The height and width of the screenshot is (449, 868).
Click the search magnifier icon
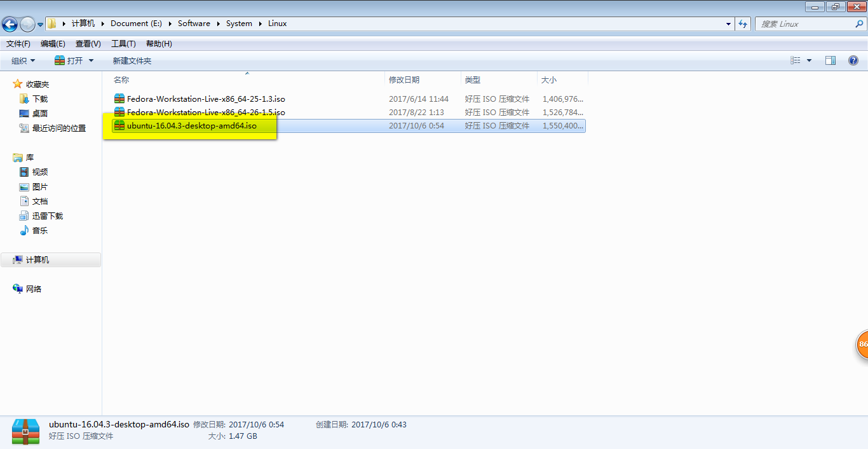860,24
